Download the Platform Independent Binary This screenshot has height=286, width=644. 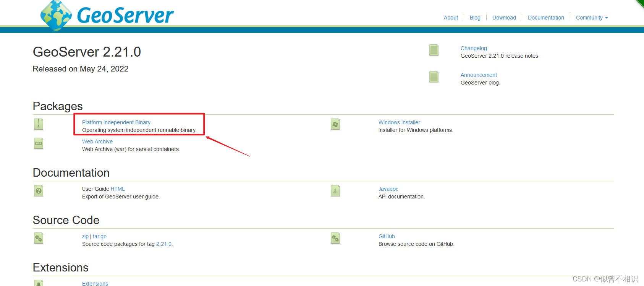116,122
